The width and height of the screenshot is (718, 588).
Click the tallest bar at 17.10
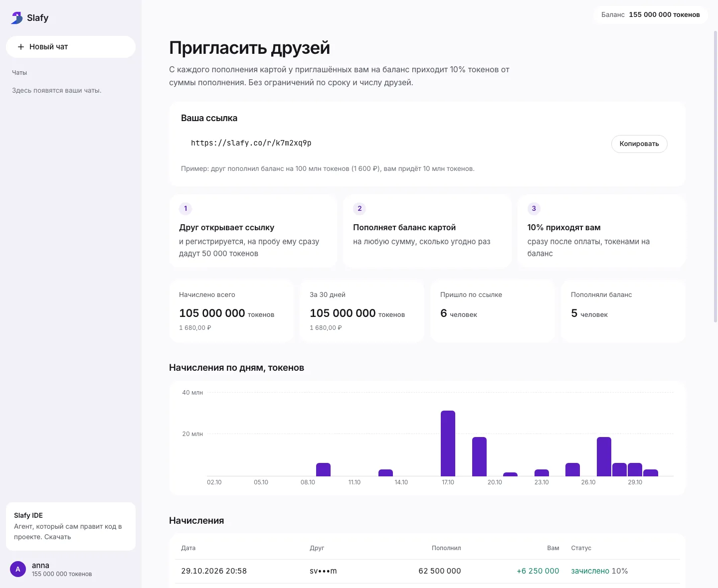(448, 443)
